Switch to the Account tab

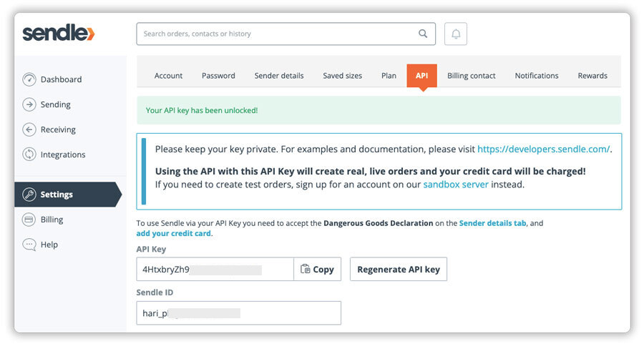pyautogui.click(x=168, y=76)
